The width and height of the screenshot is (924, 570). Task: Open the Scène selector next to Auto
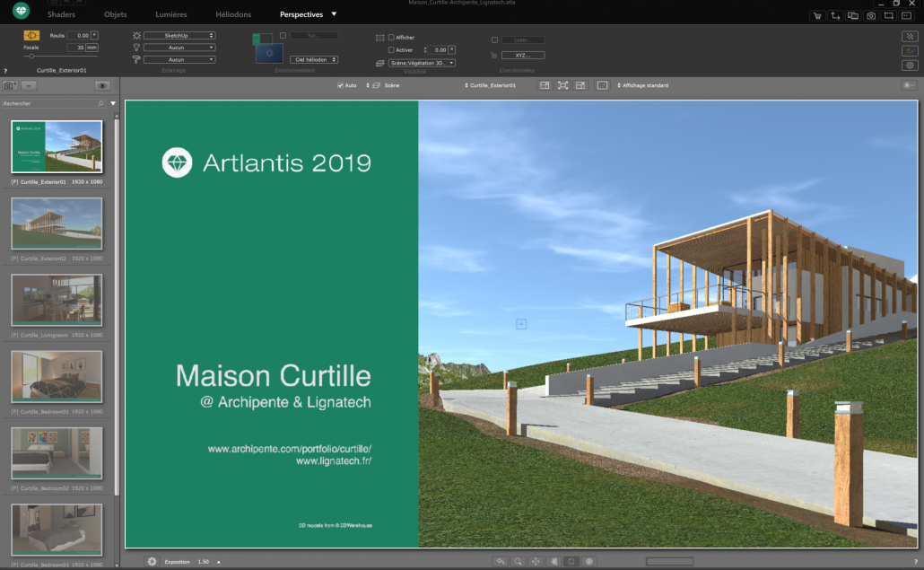click(383, 85)
